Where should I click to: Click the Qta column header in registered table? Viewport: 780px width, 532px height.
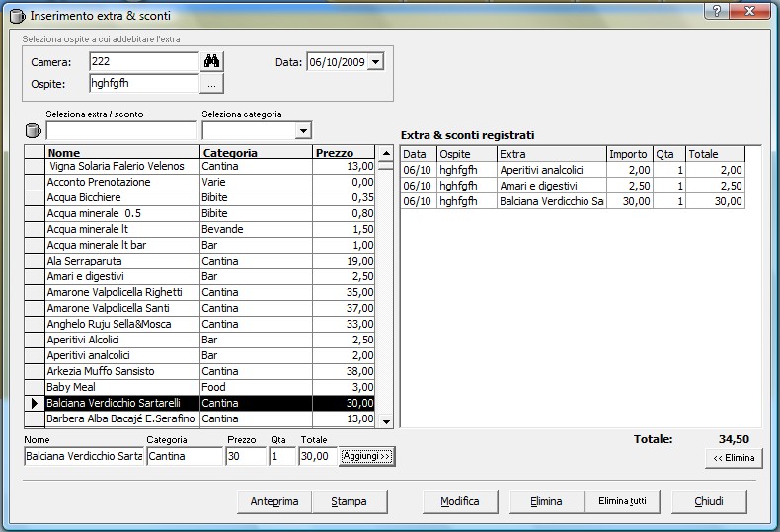click(669, 154)
